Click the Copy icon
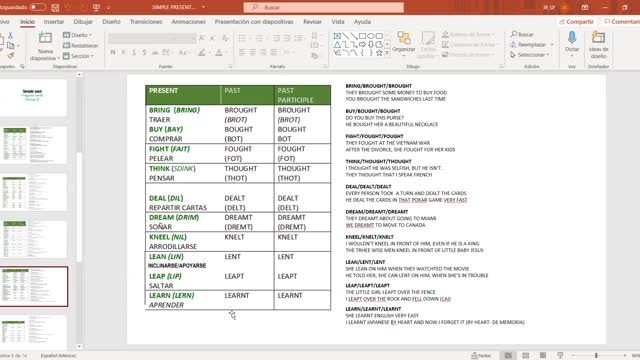The height and width of the screenshot is (360, 640). 10,45
